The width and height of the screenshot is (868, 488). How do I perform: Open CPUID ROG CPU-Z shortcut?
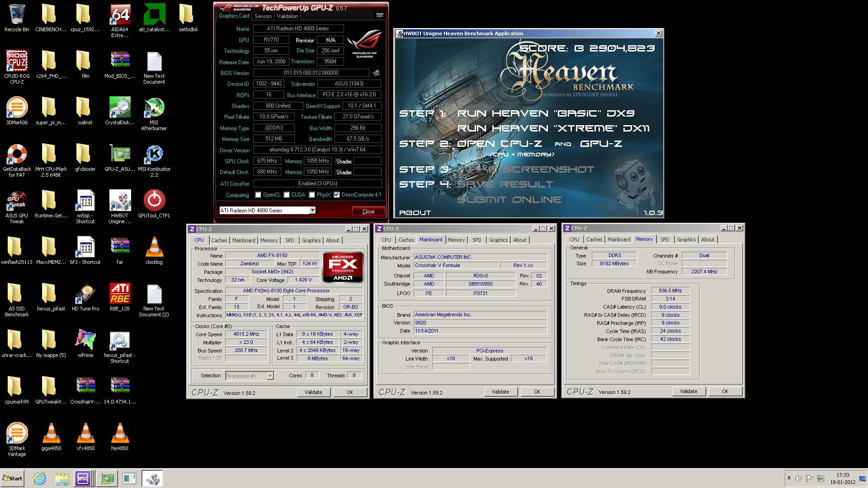[x=17, y=66]
